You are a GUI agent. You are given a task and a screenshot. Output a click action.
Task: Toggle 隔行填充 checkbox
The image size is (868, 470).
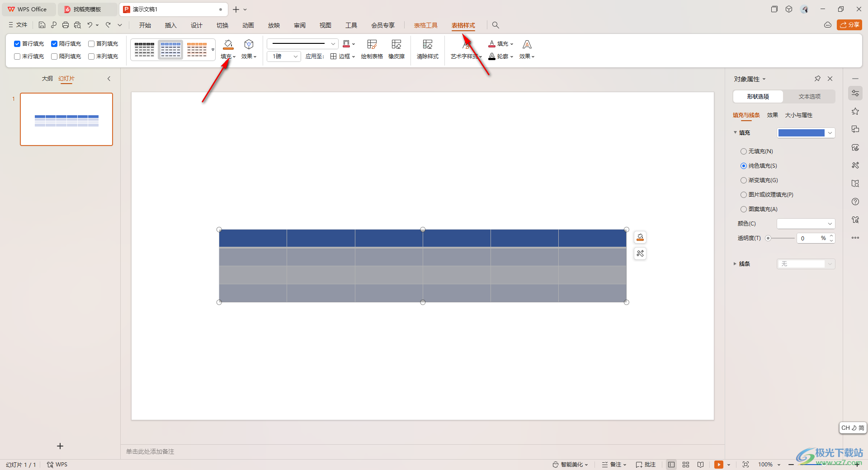[54, 44]
